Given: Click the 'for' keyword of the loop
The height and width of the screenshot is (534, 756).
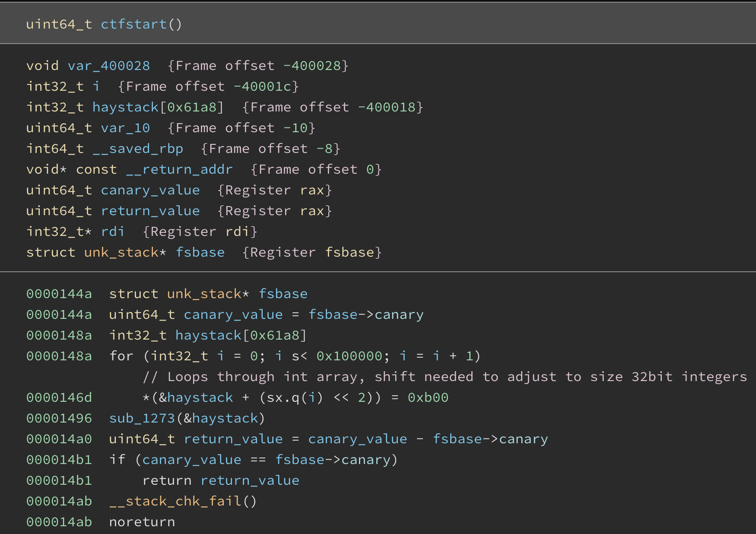Looking at the screenshot, I should pos(121,356).
